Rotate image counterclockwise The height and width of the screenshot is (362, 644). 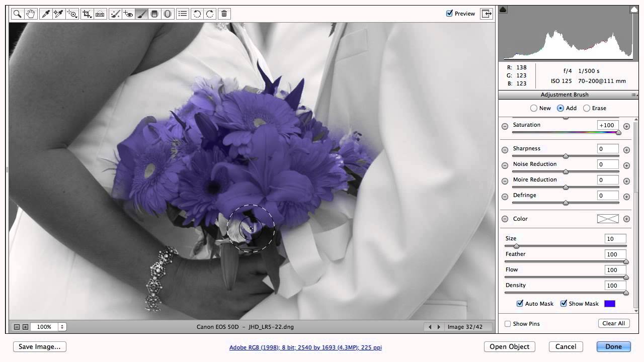pos(197,14)
